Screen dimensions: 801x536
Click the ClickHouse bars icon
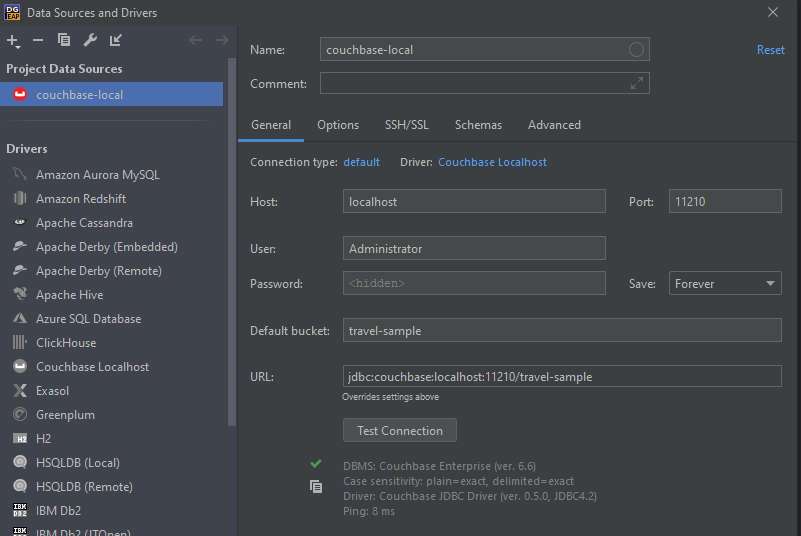[20, 342]
